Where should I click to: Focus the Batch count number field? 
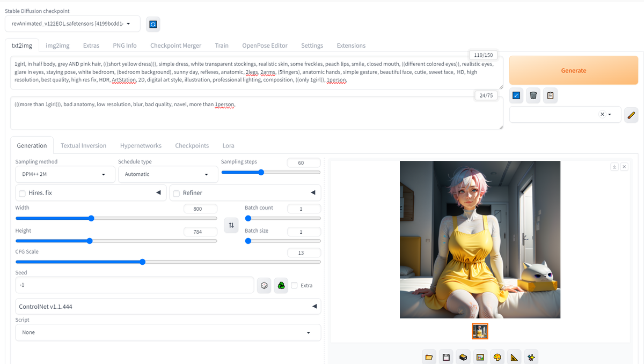coord(304,209)
